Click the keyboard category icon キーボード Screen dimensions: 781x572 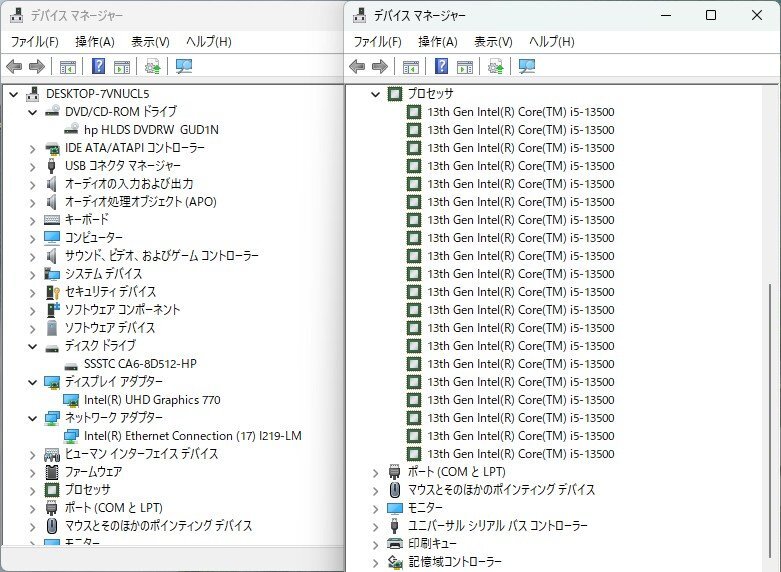(52, 220)
